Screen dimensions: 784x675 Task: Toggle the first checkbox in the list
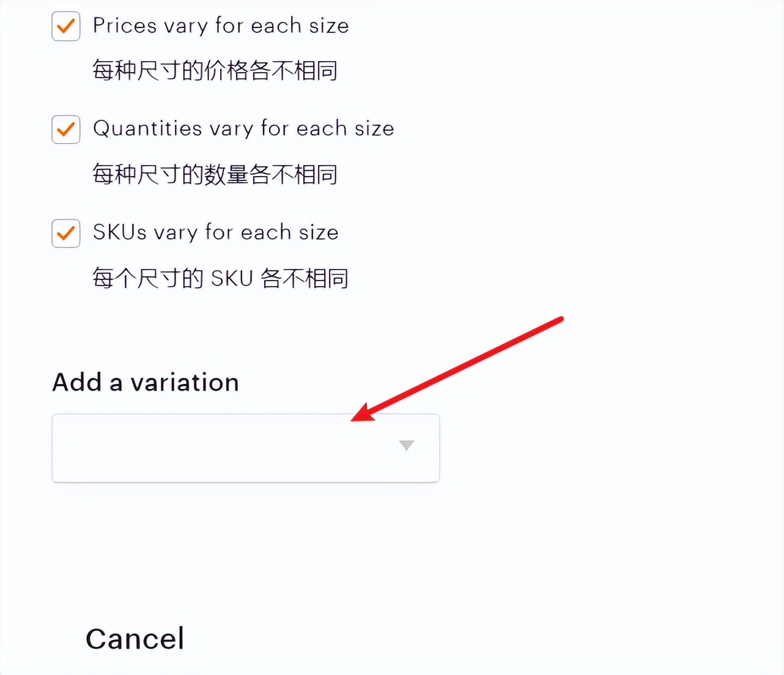65,26
